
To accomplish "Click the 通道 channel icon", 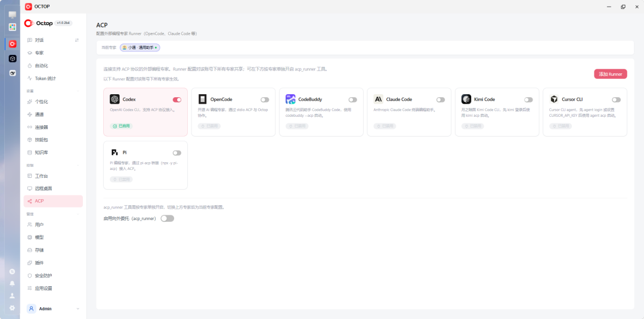I will pyautogui.click(x=30, y=114).
